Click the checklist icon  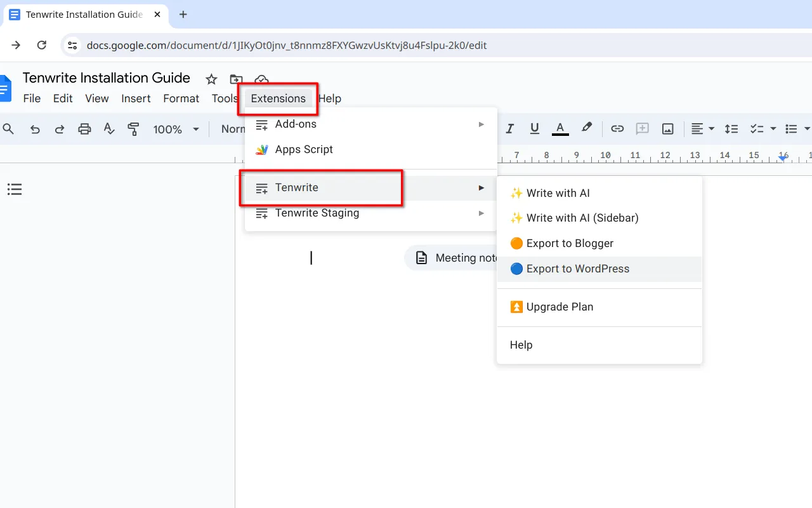pyautogui.click(x=756, y=129)
